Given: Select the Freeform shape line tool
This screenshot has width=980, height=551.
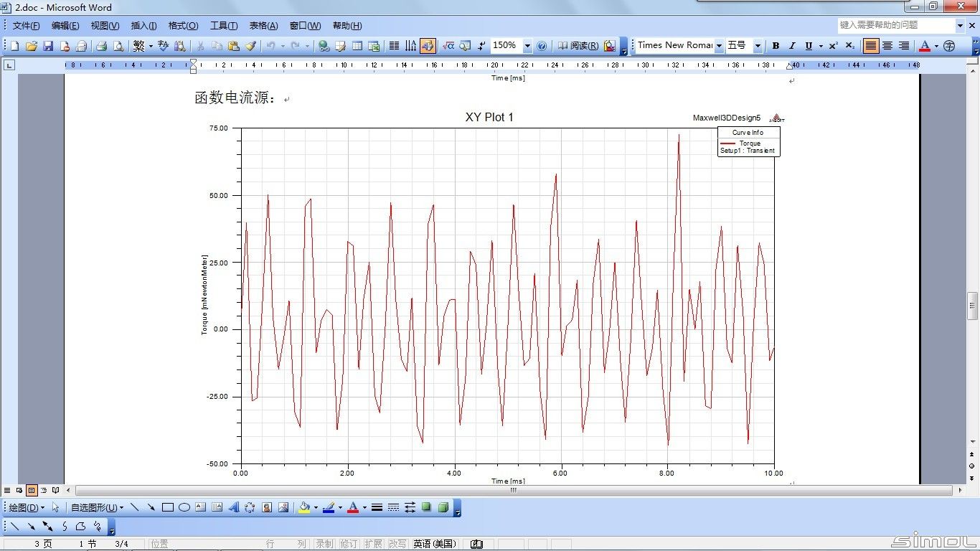Looking at the screenshot, I should (81, 527).
